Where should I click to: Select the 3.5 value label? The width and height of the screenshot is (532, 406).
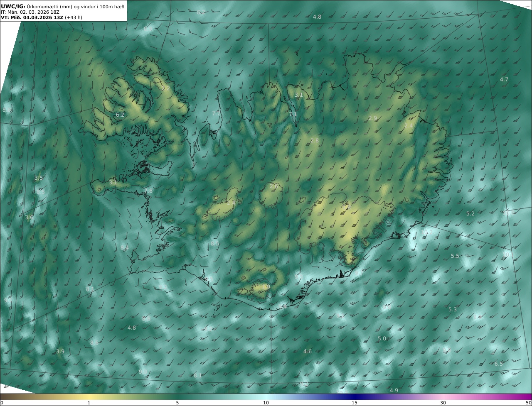pyautogui.click(x=39, y=178)
